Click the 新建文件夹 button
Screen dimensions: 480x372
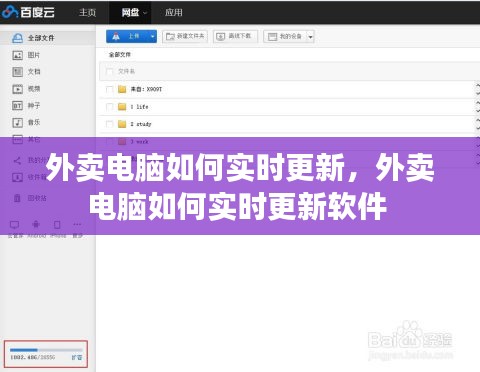coord(185,36)
